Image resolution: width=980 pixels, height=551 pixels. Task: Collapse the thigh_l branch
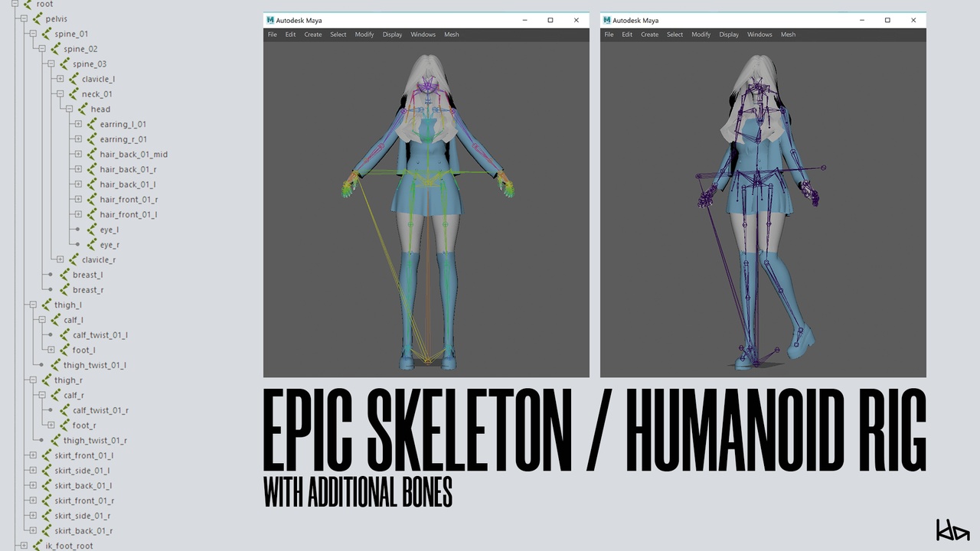33,305
